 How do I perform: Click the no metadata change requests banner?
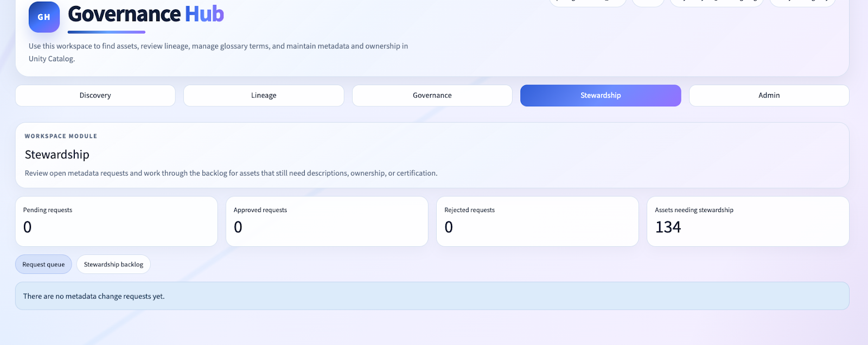pyautogui.click(x=432, y=296)
